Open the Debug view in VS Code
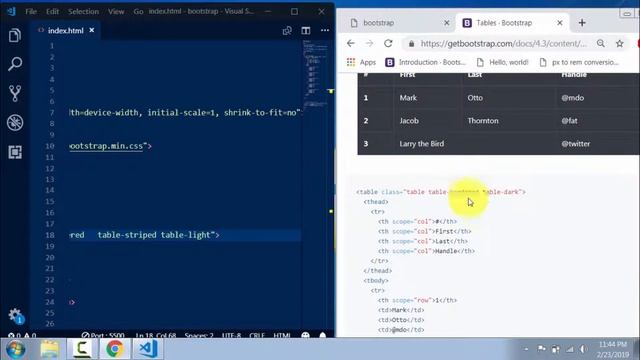 pos(15,122)
